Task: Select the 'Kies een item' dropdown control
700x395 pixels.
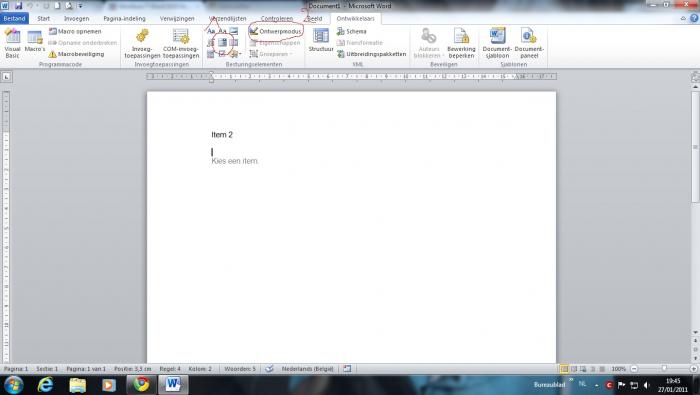Action: click(235, 161)
